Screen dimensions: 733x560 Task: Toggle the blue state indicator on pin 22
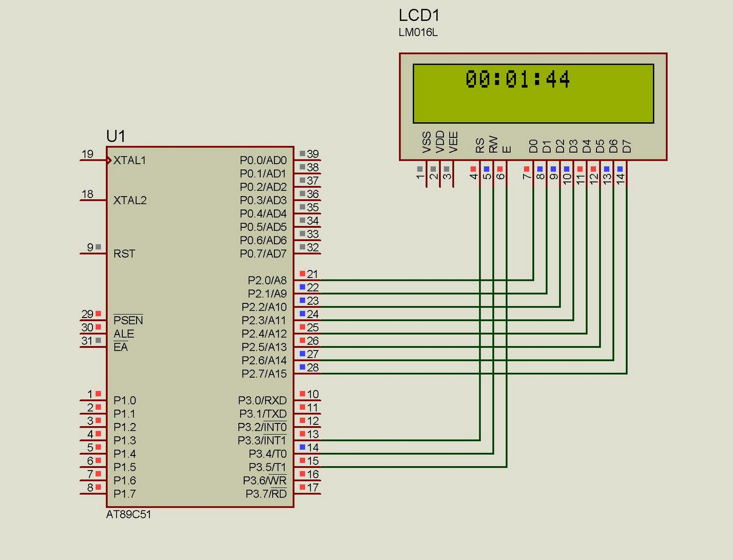coord(302,287)
